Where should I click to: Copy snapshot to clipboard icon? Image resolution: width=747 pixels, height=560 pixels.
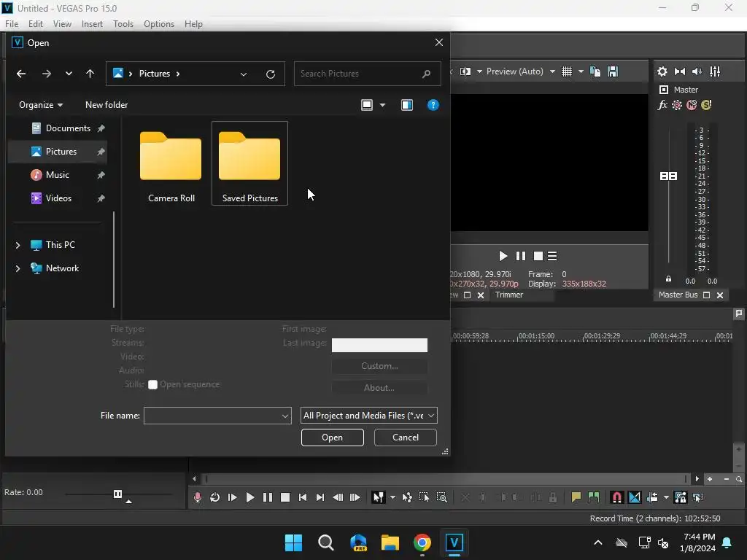click(x=595, y=71)
